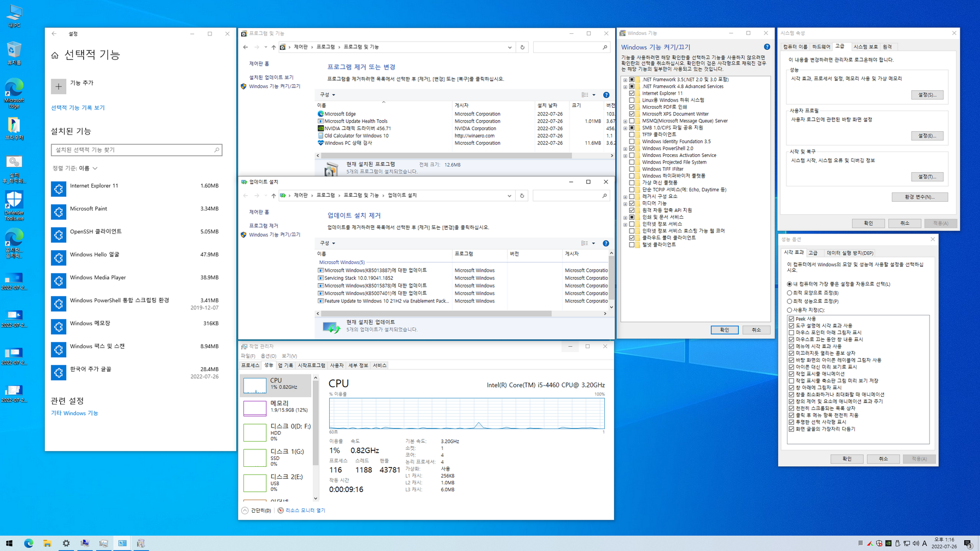
Task: Open Defender Tools.exe desktop icon
Action: 14,206
